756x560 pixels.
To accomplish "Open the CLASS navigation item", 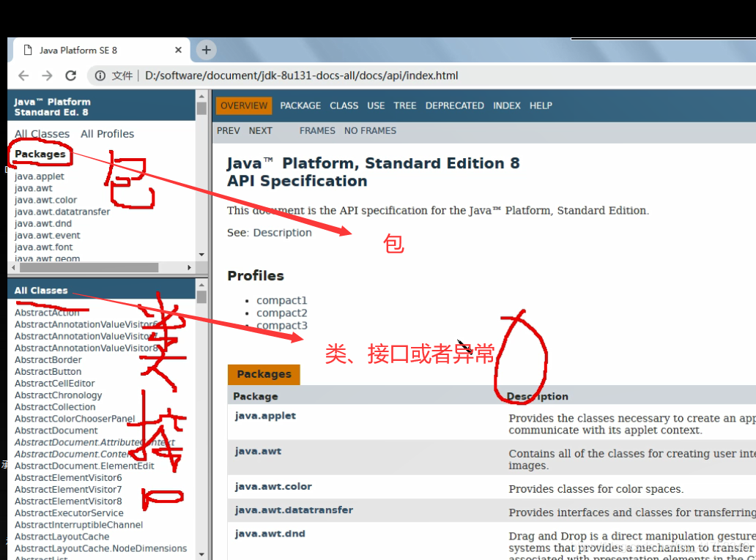I will click(x=344, y=105).
